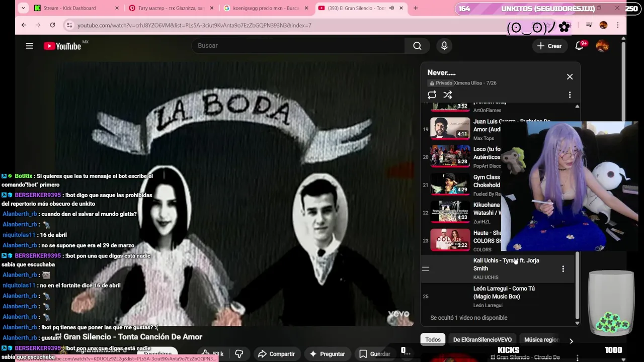Image resolution: width=644 pixels, height=362 pixels.
Task: Select León Larregui - Como Tú item
Action: tap(498, 297)
